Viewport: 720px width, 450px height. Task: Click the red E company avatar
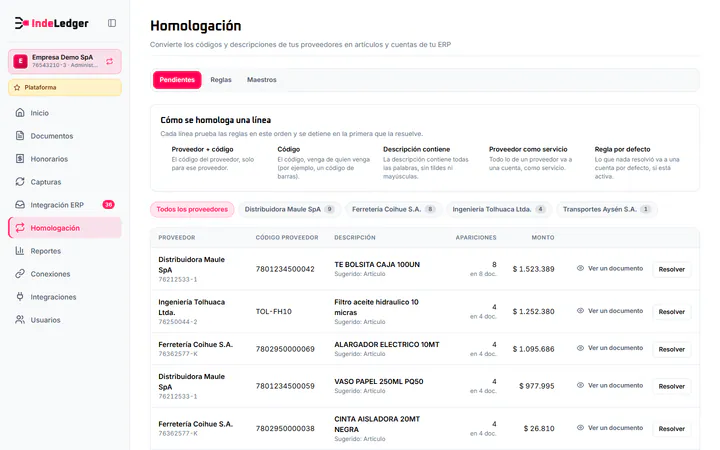tap(20, 61)
